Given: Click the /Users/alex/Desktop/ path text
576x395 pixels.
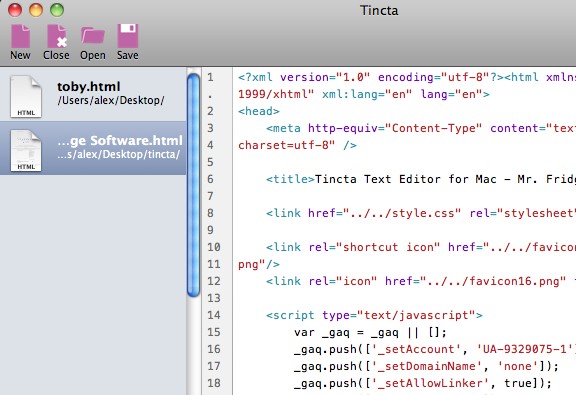Looking at the screenshot, I should pyautogui.click(x=111, y=100).
